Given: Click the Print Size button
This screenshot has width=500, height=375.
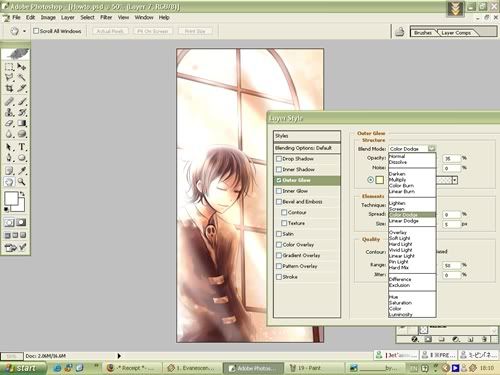Looking at the screenshot, I should pyautogui.click(x=195, y=31).
